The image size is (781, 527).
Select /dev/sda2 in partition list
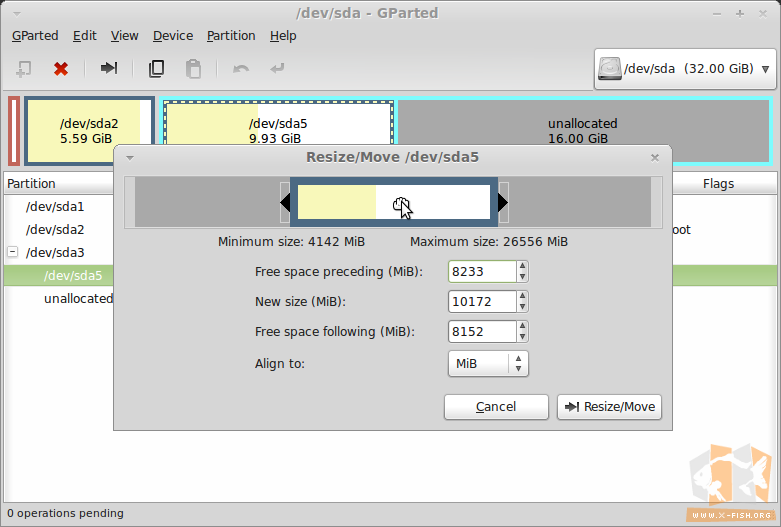[x=55, y=230]
